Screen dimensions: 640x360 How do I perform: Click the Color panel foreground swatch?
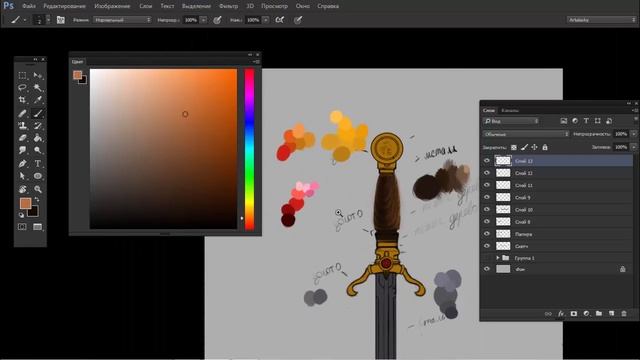(77, 75)
